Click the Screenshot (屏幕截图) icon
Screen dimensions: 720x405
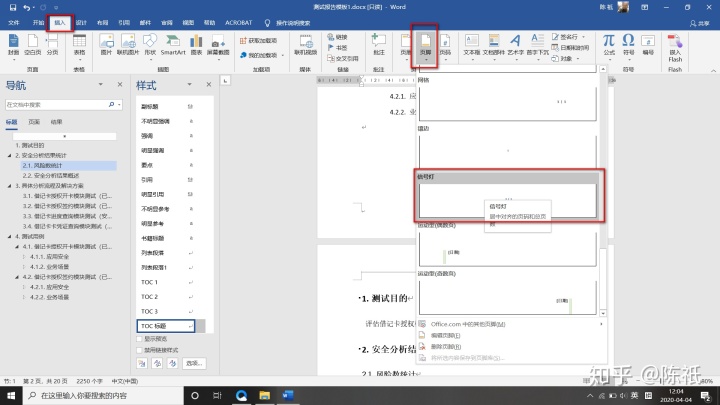pos(218,41)
